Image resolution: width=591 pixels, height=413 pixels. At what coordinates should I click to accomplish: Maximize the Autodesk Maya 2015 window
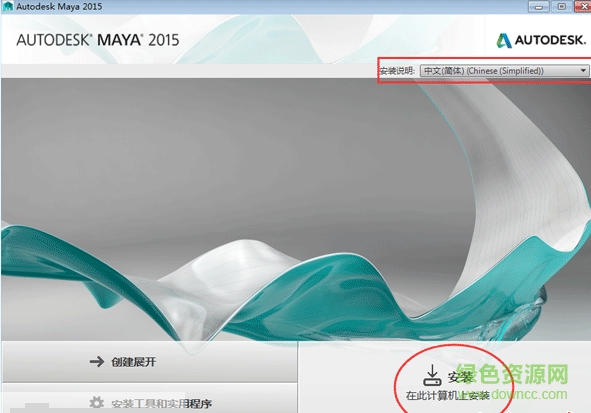pos(562,6)
